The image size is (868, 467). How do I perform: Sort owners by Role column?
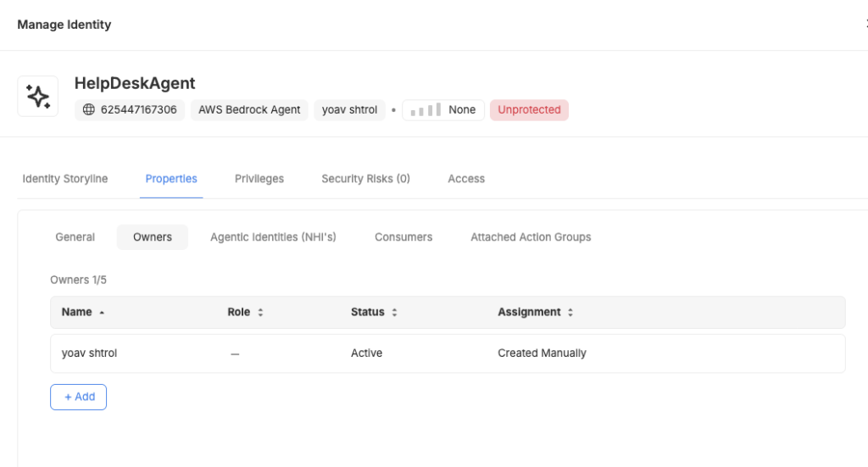tap(260, 313)
